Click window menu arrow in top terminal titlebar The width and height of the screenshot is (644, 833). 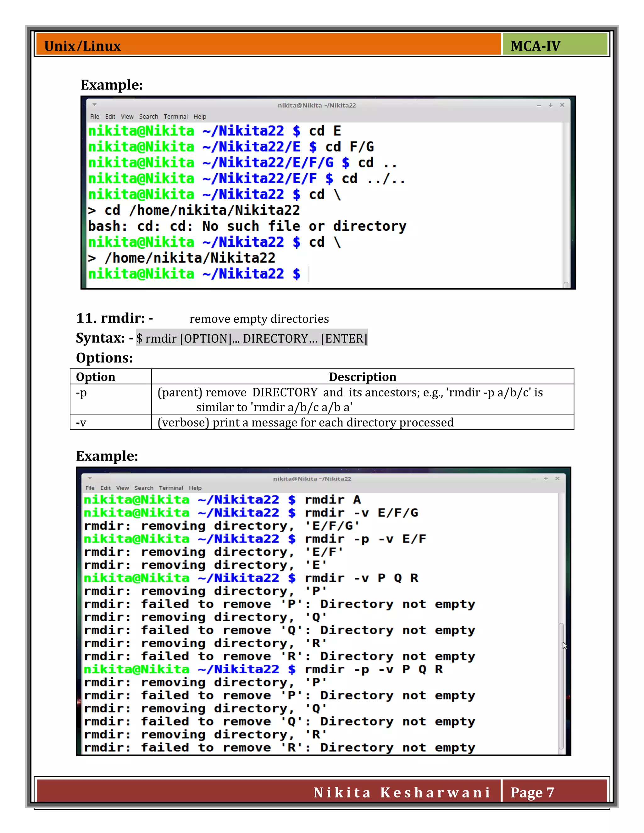pyautogui.click(x=94, y=104)
